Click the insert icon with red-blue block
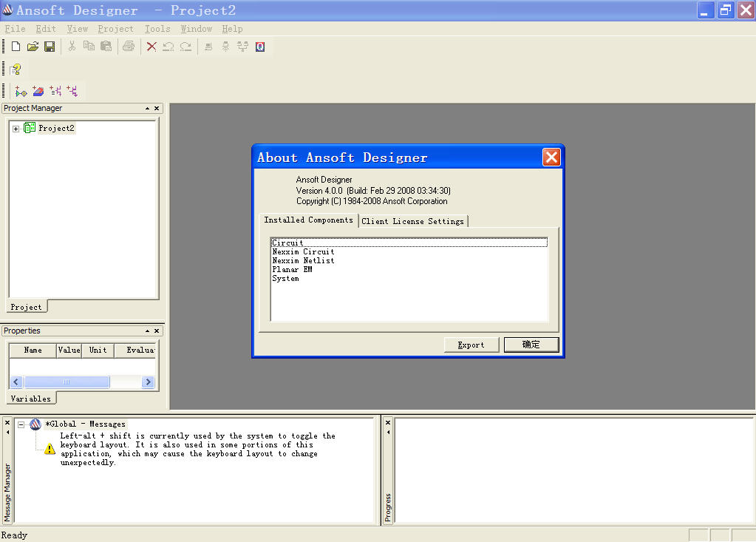Screen dimensions: 756x542 pyautogui.click(x=38, y=91)
